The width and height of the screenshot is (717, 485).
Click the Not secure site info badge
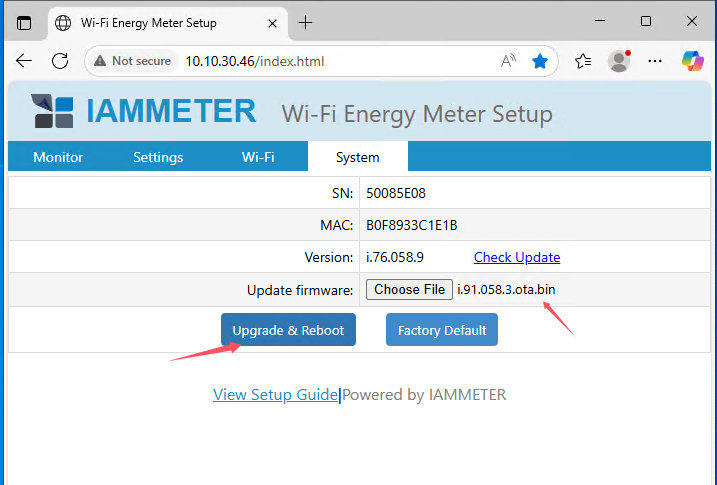pos(132,61)
